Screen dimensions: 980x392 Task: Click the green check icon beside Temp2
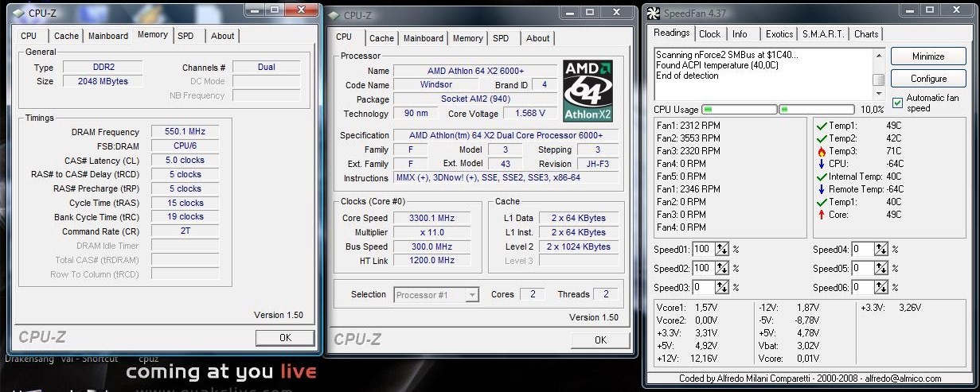[x=822, y=138]
